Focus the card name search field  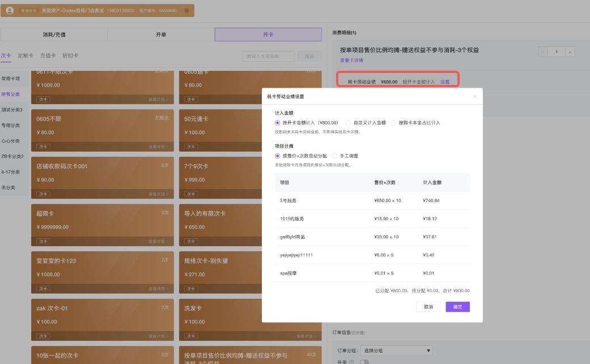point(268,57)
